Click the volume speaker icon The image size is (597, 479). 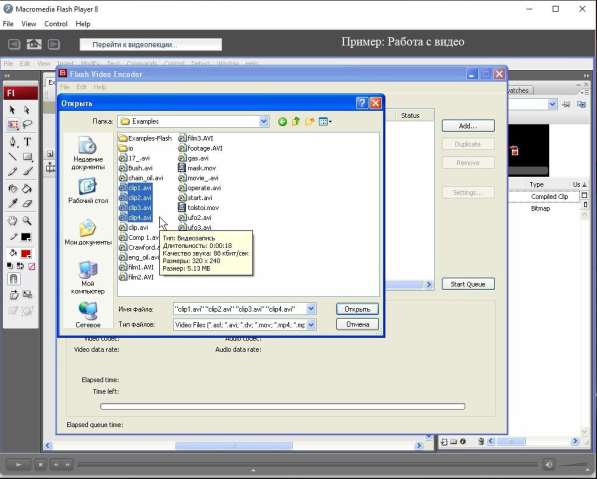[549, 465]
